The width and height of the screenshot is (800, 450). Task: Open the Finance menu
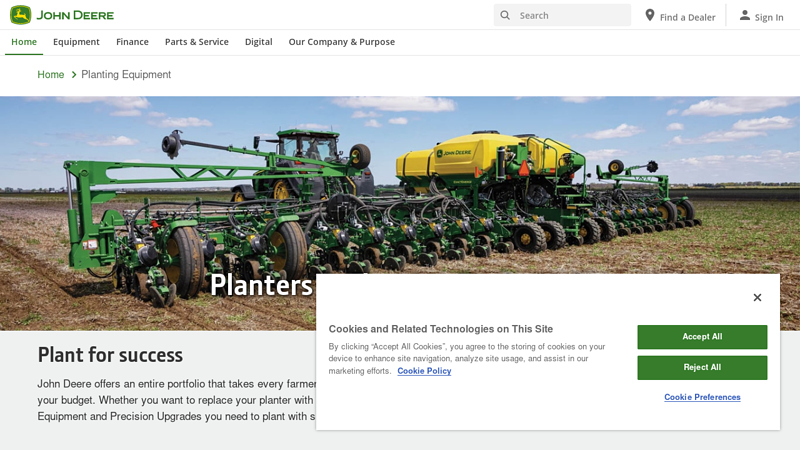click(132, 42)
